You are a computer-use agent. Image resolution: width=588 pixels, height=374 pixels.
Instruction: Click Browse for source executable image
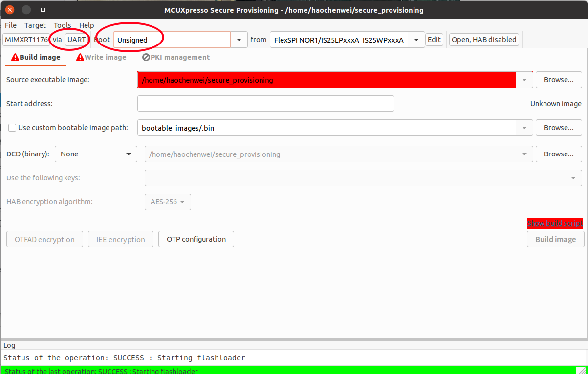pos(559,80)
